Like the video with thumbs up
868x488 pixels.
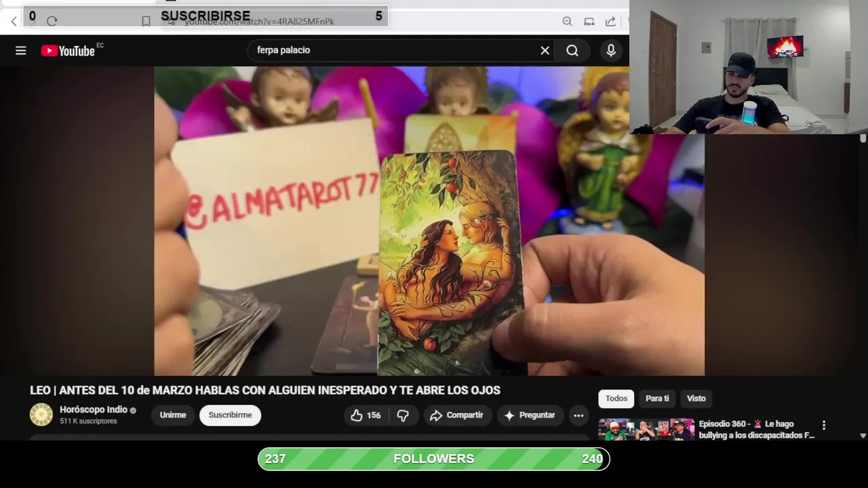(366, 415)
